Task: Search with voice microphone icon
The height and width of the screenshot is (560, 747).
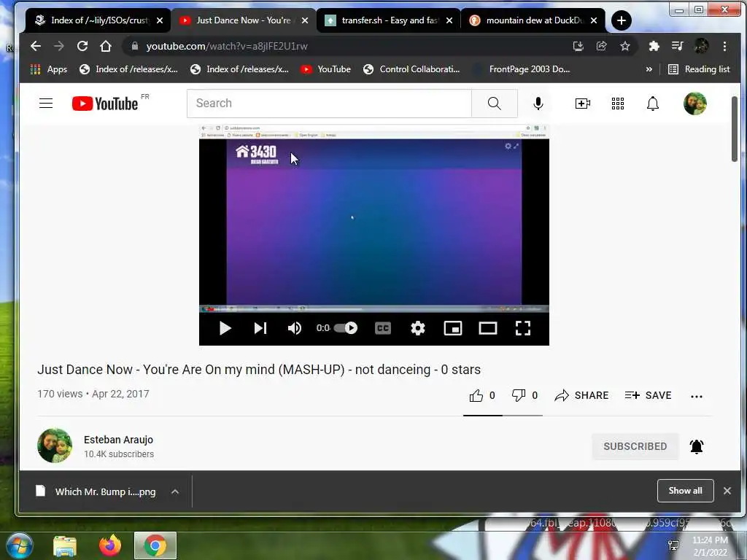Action: pyautogui.click(x=538, y=104)
